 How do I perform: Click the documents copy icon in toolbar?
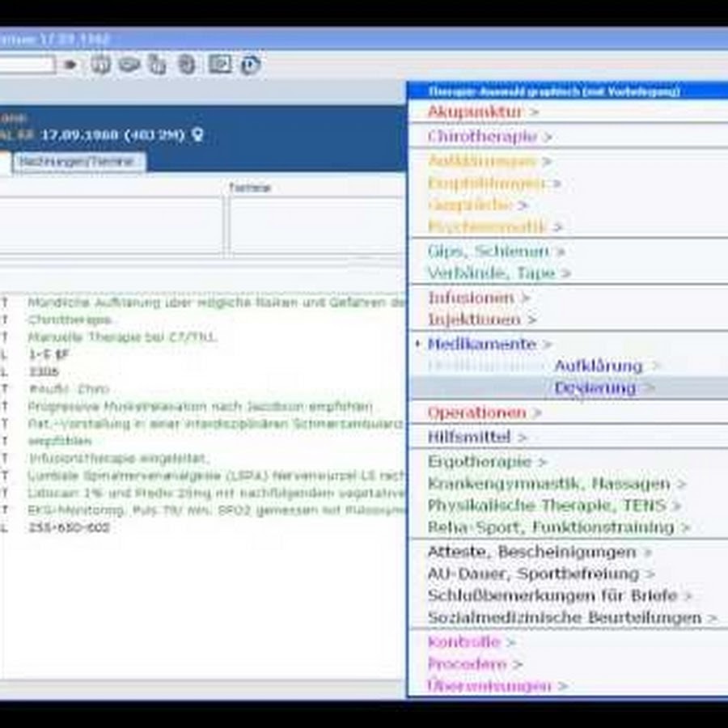[158, 65]
